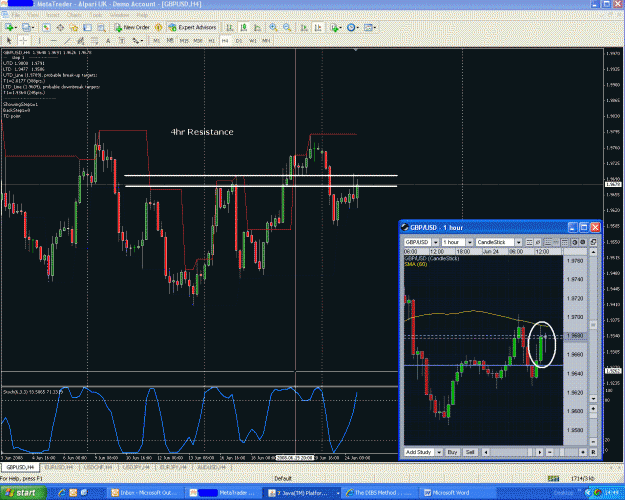Open the Inbox Microsoft Outlook taskbar item

(147, 492)
